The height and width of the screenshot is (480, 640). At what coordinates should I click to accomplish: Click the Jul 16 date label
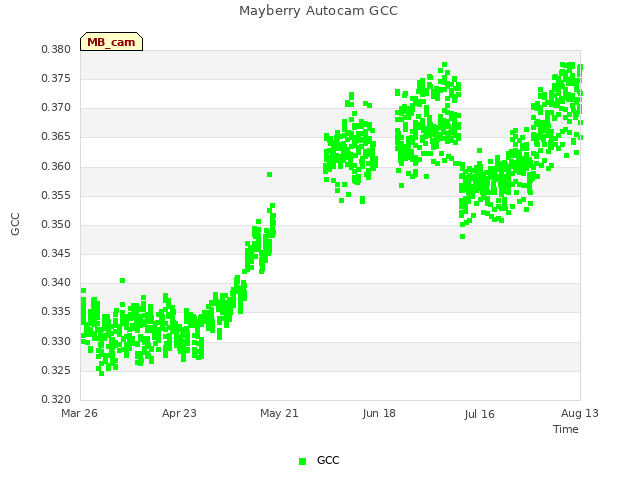(x=479, y=414)
